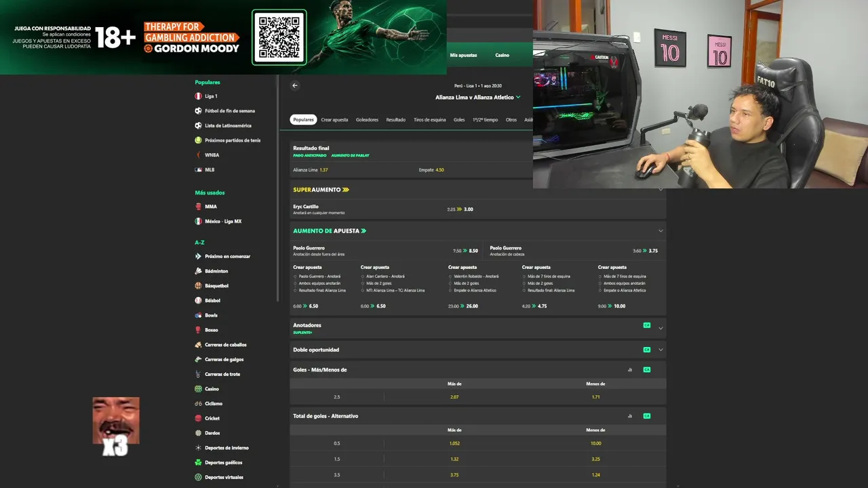Select the Fútbol de fin de semana ball icon

coord(198,110)
